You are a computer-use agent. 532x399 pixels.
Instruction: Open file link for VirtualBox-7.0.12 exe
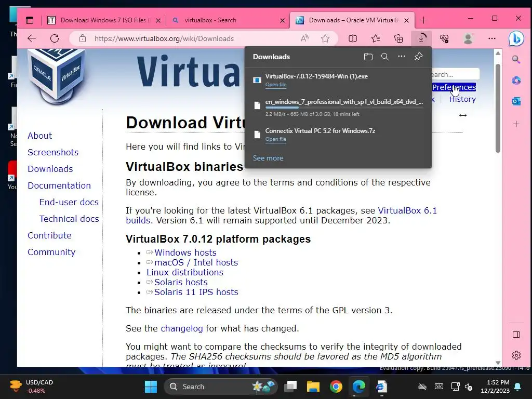point(275,85)
